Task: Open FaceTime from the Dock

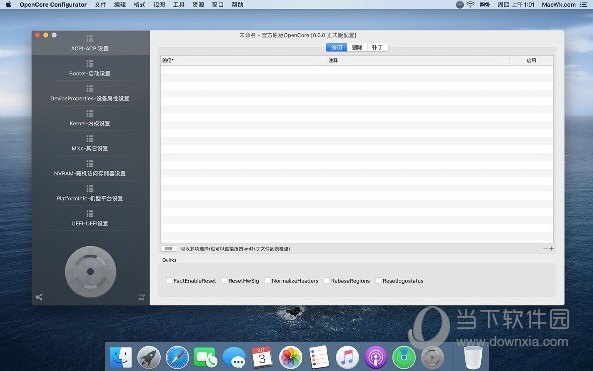Action: pos(205,357)
